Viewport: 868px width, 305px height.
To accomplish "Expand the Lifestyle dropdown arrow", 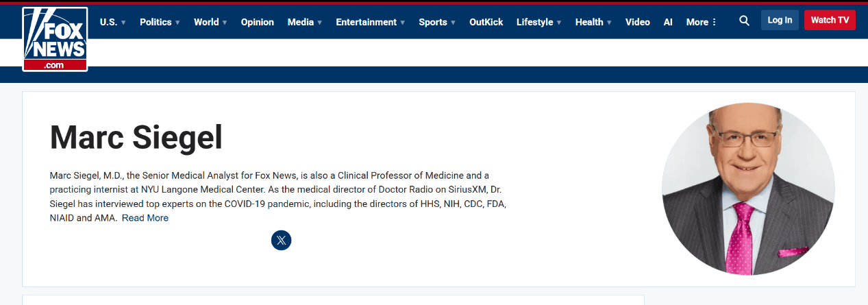I will 559,23.
